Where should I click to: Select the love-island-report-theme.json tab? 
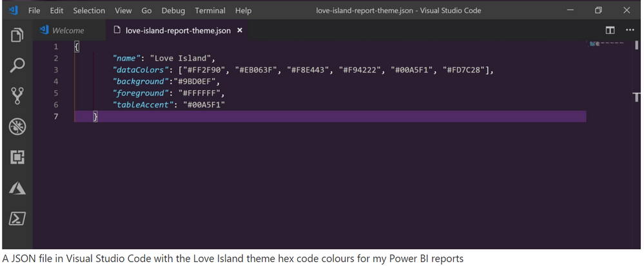177,30
